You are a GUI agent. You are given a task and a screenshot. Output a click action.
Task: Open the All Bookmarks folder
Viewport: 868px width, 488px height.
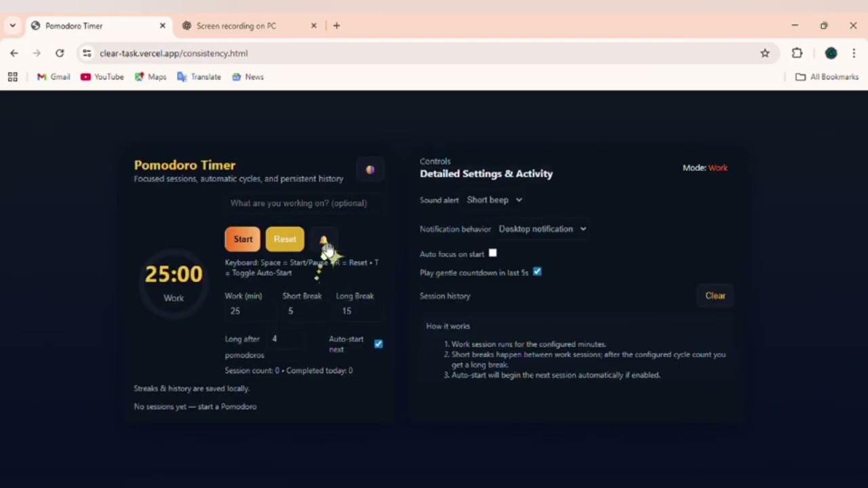click(x=827, y=77)
